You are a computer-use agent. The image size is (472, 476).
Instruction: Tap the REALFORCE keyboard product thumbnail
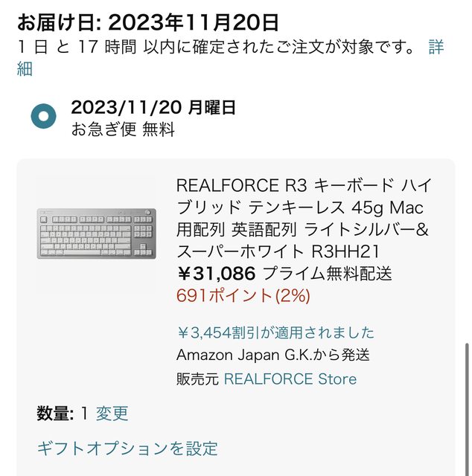click(96, 233)
